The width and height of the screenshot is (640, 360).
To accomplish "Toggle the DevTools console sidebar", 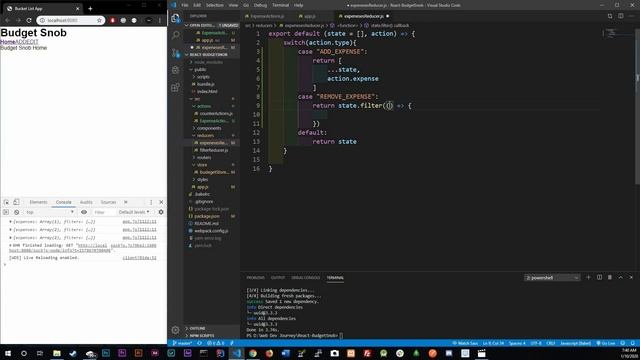I will tap(6, 212).
